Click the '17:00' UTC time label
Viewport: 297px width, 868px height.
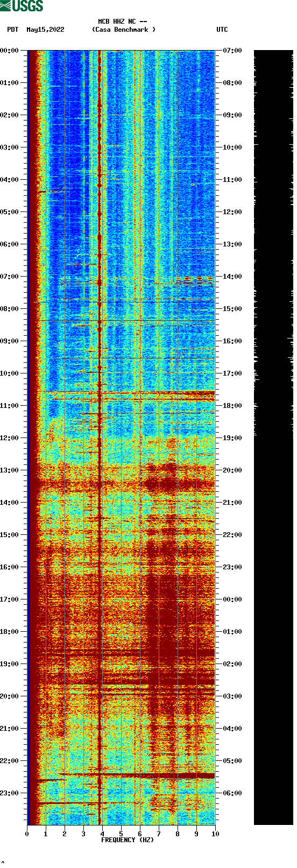232,373
